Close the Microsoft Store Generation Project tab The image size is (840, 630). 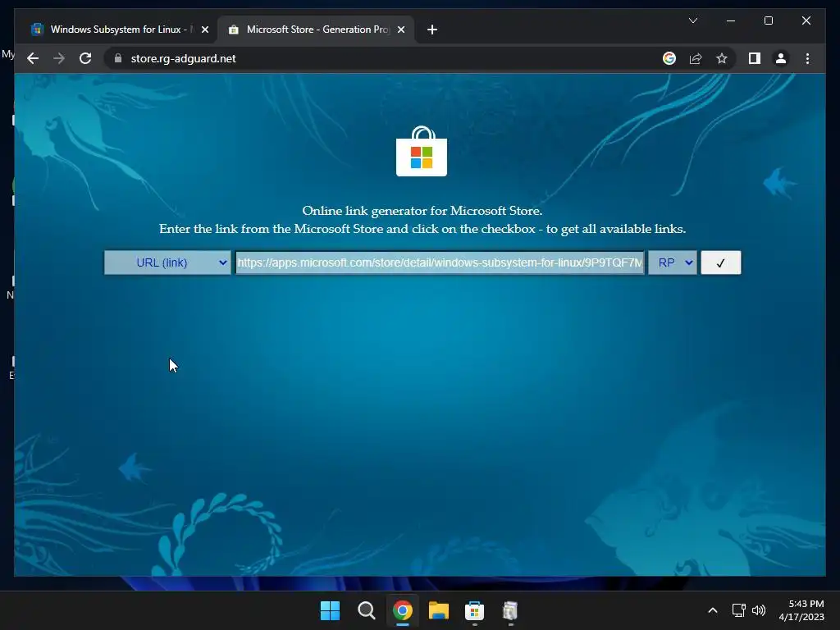tap(401, 30)
